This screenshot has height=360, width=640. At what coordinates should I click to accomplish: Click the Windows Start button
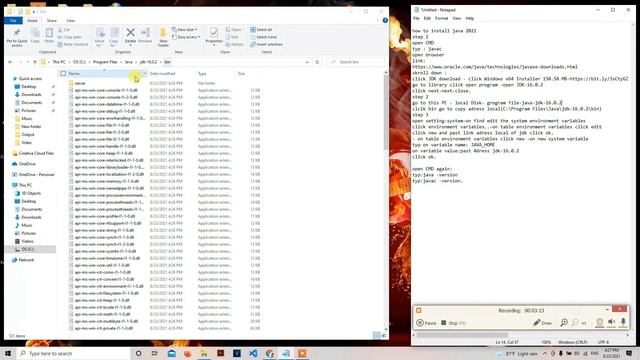[x=8, y=353]
